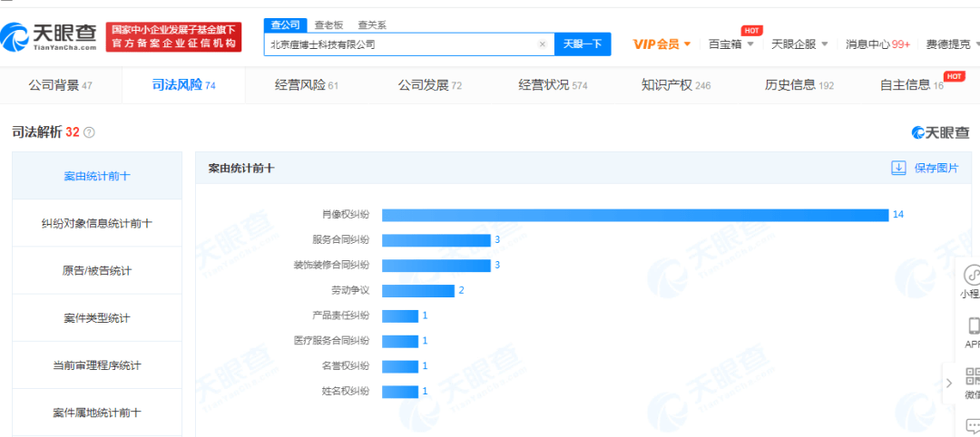980x437 pixels.
Task: Select the 查公司 search tab
Action: (286, 25)
